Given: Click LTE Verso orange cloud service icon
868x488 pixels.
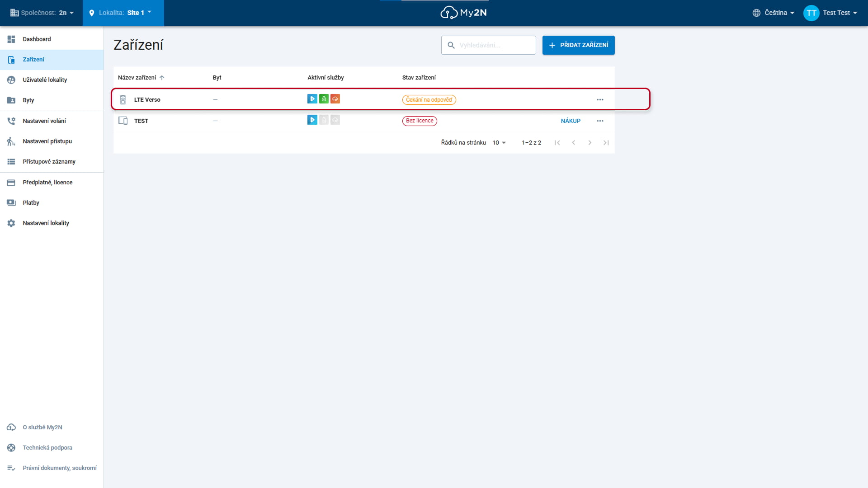Looking at the screenshot, I should point(335,99).
